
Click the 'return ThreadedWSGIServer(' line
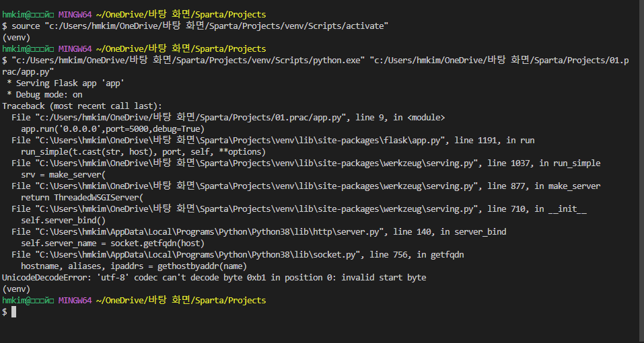[82, 198]
